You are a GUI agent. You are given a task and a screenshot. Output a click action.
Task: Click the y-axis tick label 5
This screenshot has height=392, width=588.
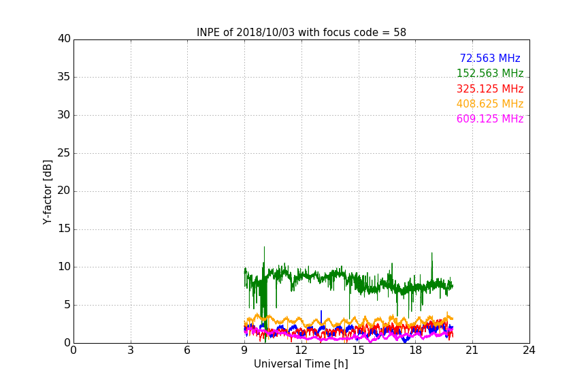[x=67, y=305]
